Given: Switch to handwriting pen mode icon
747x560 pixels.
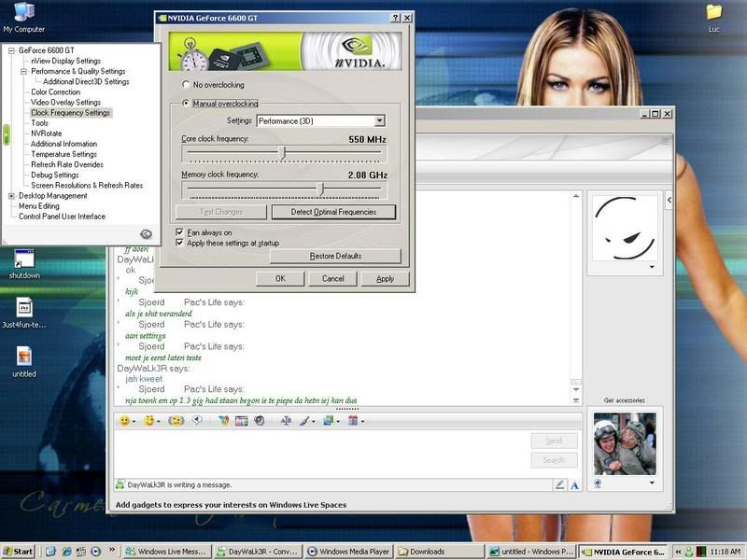Looking at the screenshot, I should pyautogui.click(x=559, y=484).
